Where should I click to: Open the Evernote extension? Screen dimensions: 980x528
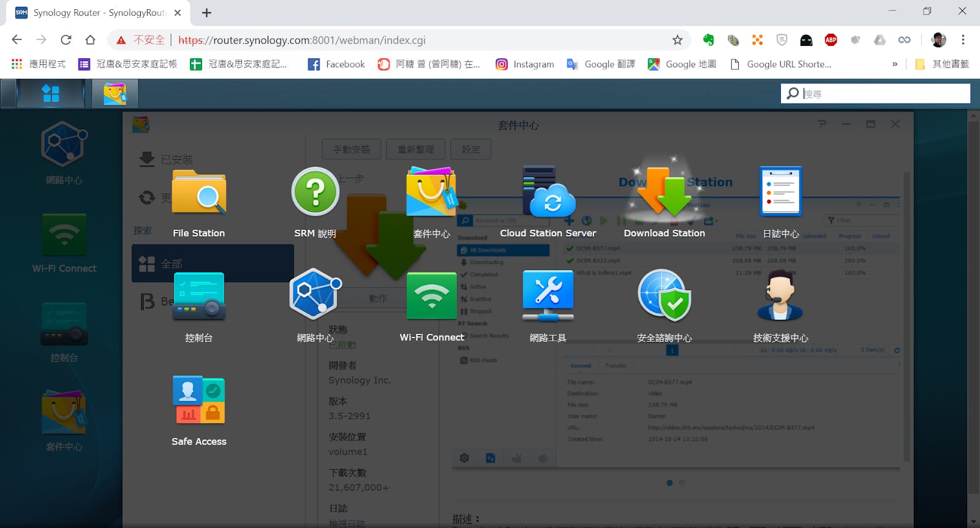click(x=709, y=40)
